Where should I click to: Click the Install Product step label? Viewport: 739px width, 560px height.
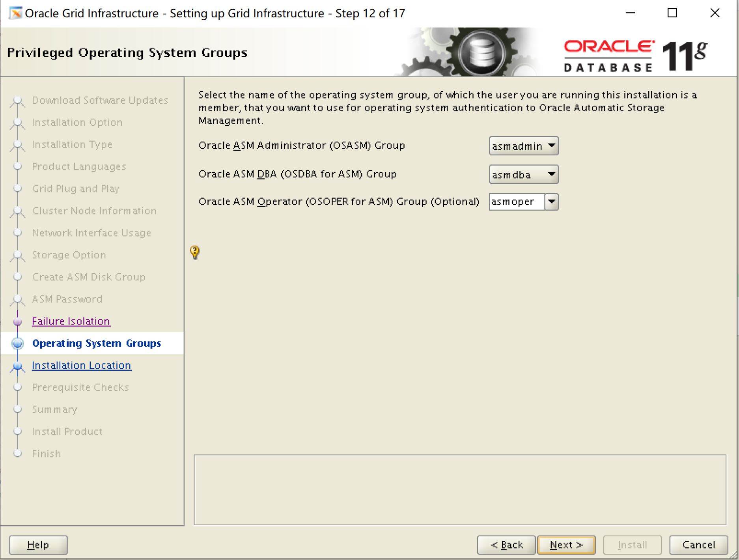pyautogui.click(x=67, y=431)
